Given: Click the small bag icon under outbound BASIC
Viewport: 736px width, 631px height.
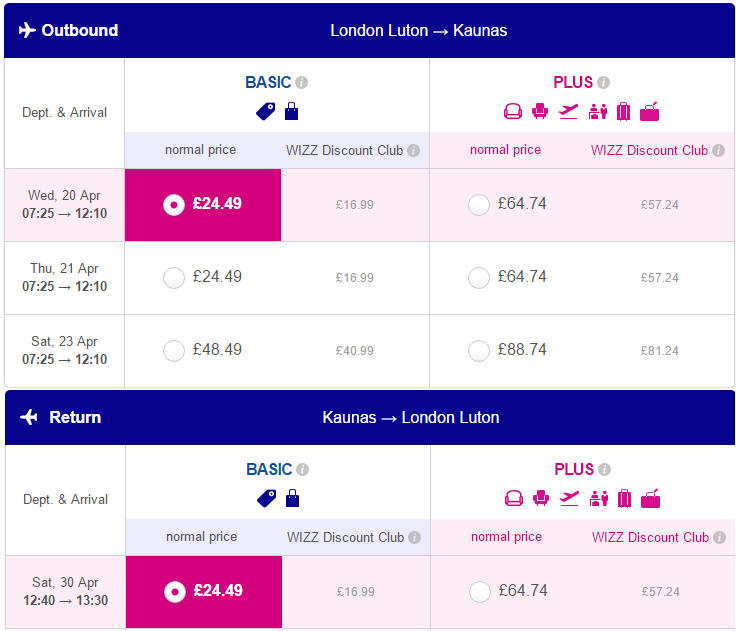Looking at the screenshot, I should pos(291,111).
